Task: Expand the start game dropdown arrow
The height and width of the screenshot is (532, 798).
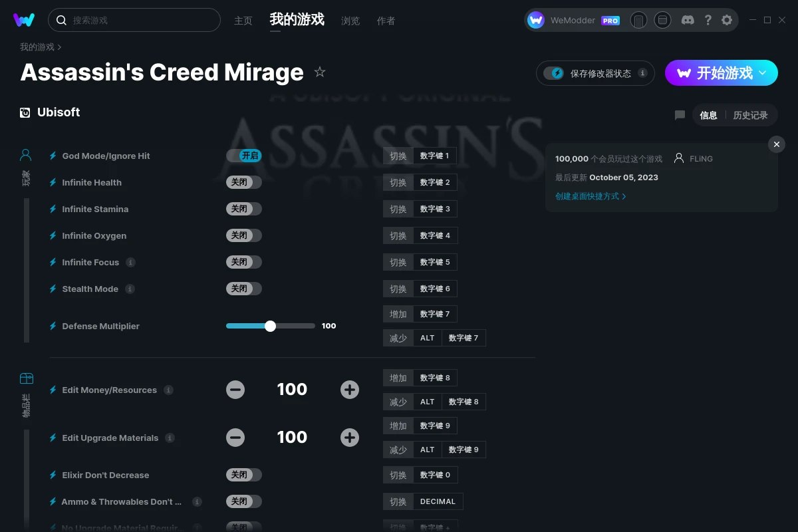Action: (x=763, y=72)
